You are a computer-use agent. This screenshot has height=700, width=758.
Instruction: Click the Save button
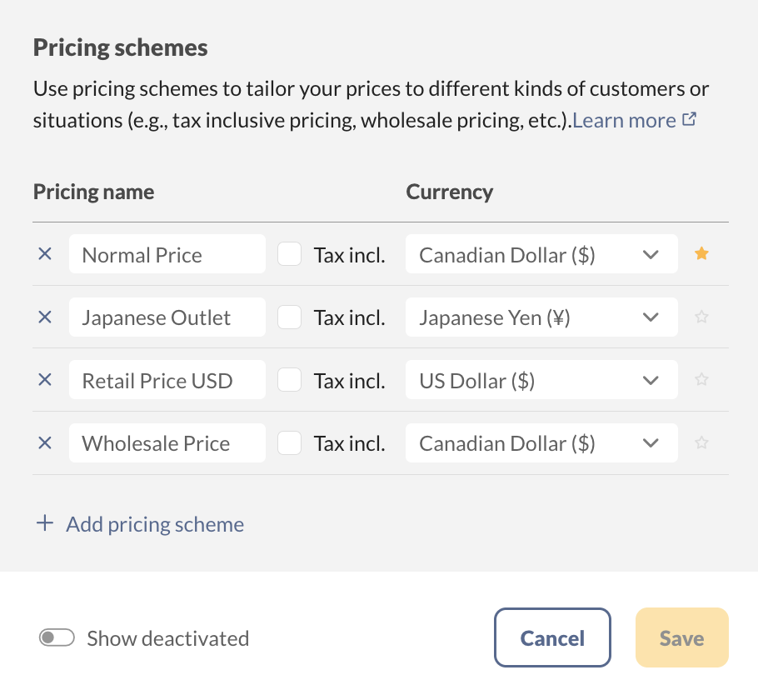coord(681,638)
